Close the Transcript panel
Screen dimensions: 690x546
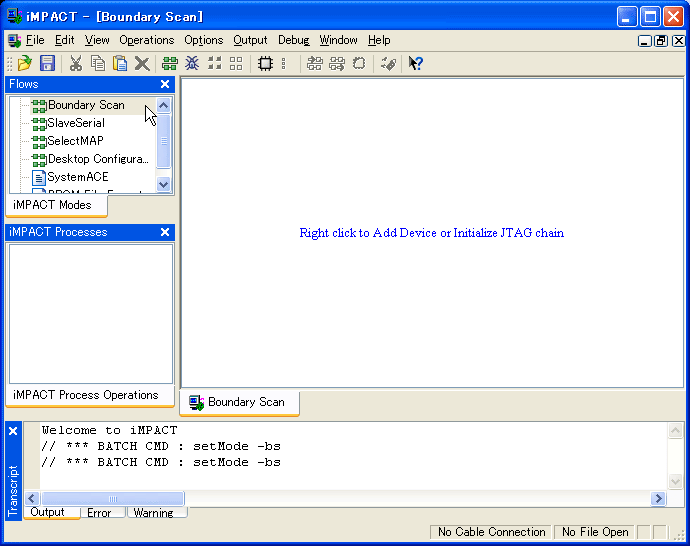click(x=13, y=431)
